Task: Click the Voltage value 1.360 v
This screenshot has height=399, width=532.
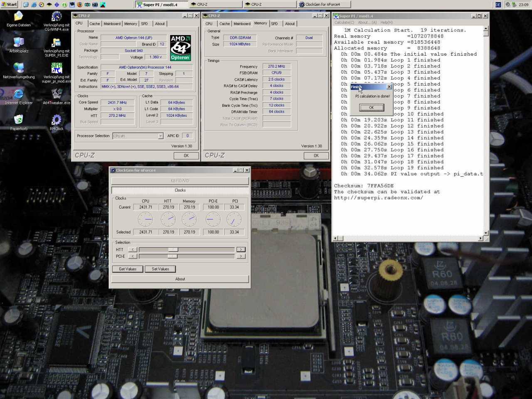Action: [155, 57]
